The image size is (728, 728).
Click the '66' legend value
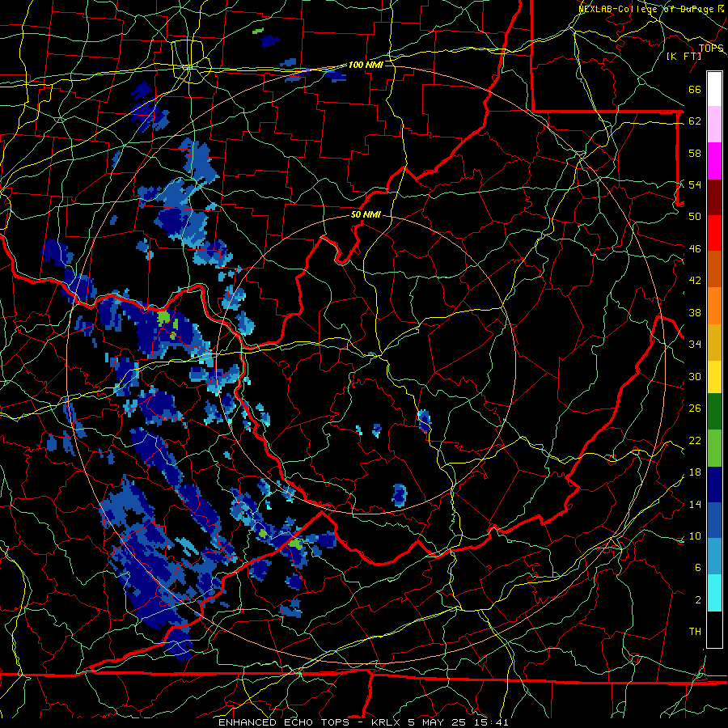695,90
